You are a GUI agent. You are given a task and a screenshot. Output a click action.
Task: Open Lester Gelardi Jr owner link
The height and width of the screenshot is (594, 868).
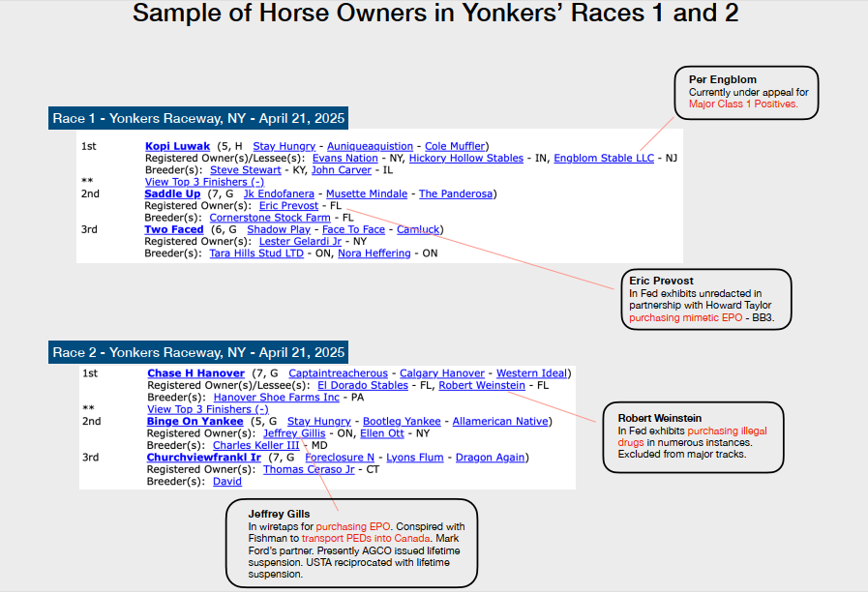[300, 242]
